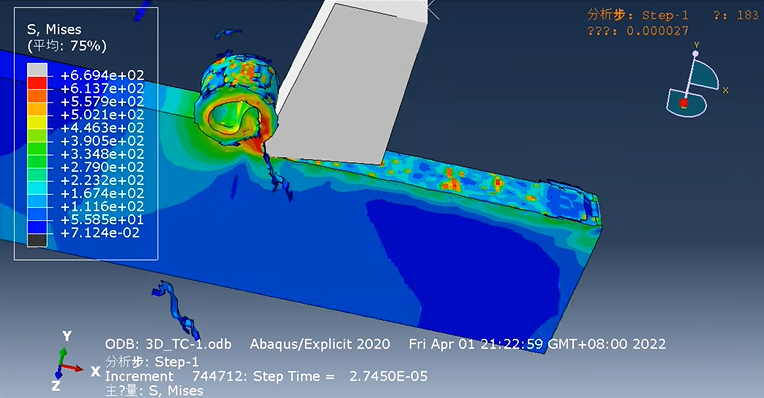Viewport: 764px width, 398px height.
Task: Click the gray +6.694e+02 legend swatch
Action: (37, 70)
